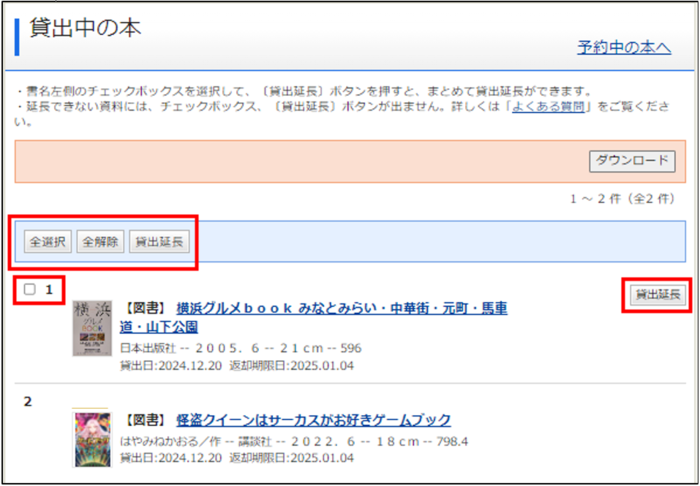Click the 日本出版社 publisher line
Viewport: 700px width, 486px height.
240,348
